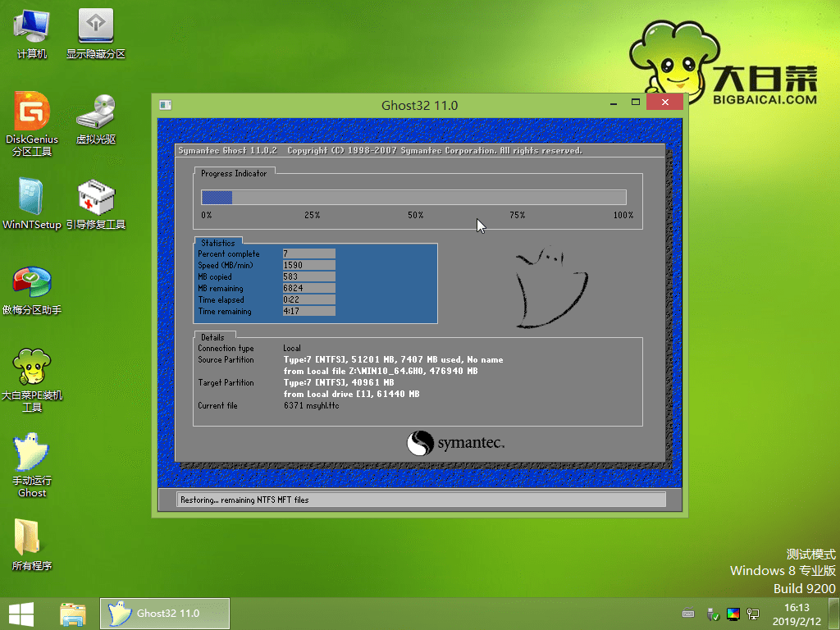Viewport: 840px width, 630px height.
Task: Click the MB copied value 583
Action: [x=308, y=277]
